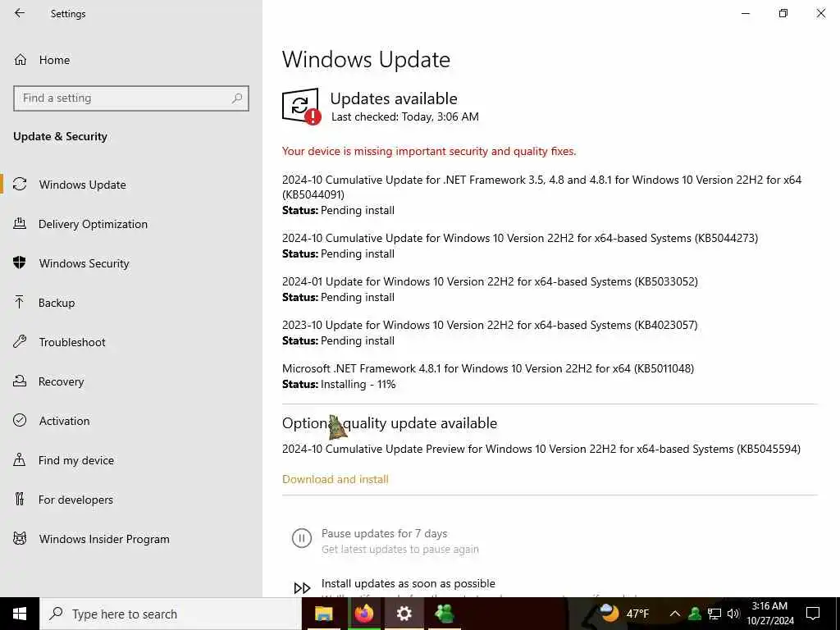Click Pause updates for 7 days
Viewport: 840px width, 630px height.
click(384, 533)
